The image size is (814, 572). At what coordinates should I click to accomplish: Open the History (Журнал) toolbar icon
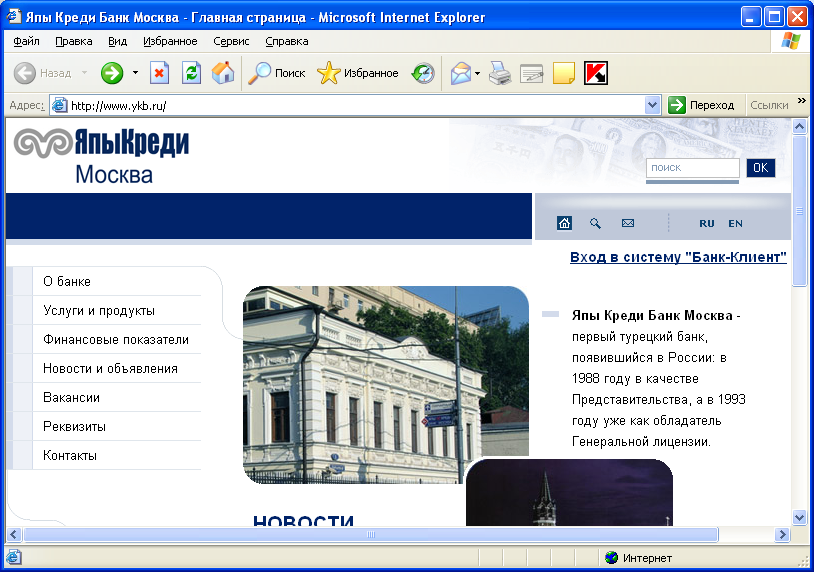click(424, 73)
